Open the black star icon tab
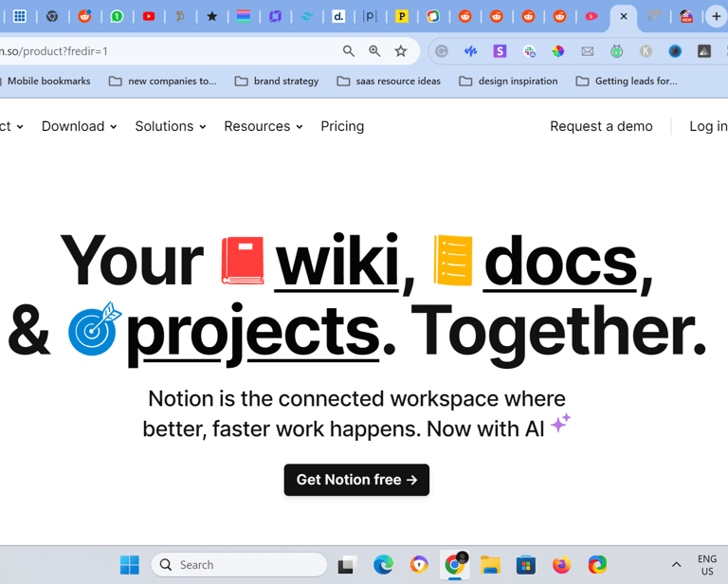The image size is (728, 584). (x=212, y=16)
